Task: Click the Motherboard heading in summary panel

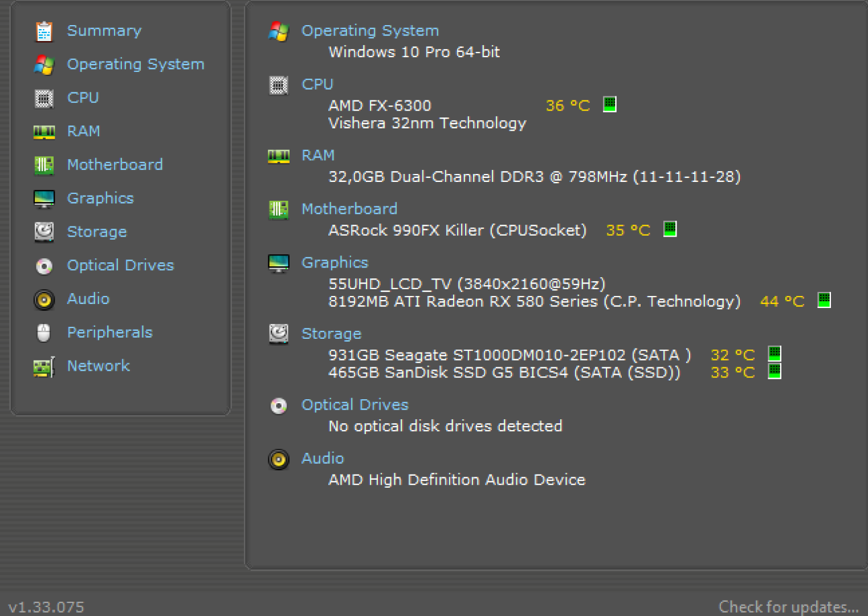Action: click(x=349, y=209)
